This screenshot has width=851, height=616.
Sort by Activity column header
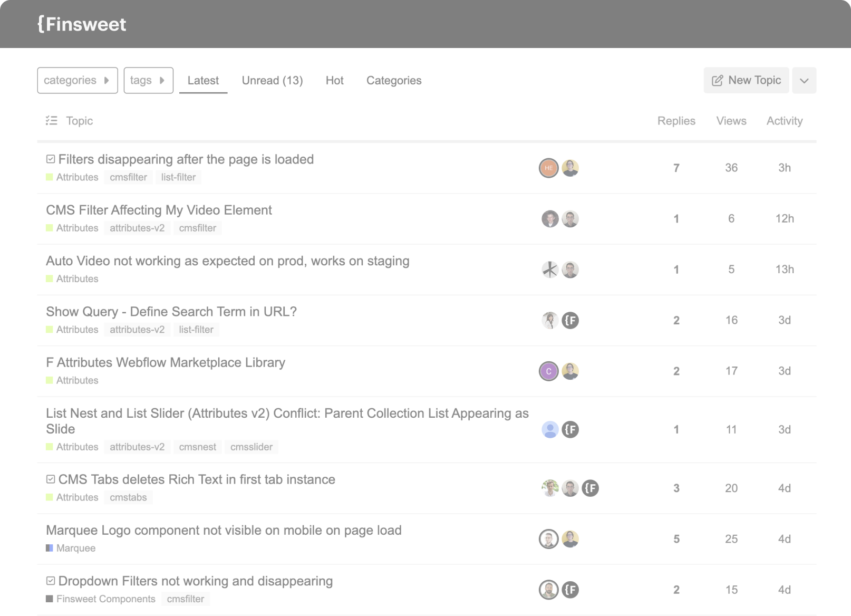784,121
